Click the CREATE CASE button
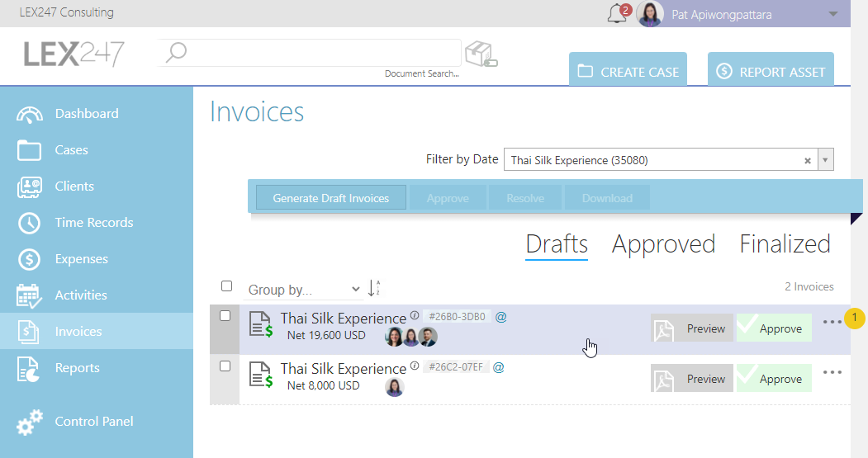 (628, 69)
